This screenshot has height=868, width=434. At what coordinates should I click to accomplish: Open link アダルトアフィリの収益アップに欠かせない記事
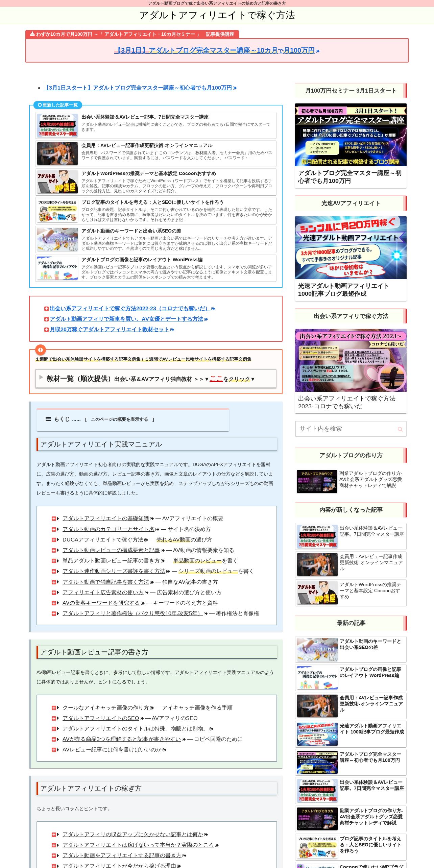[133, 834]
